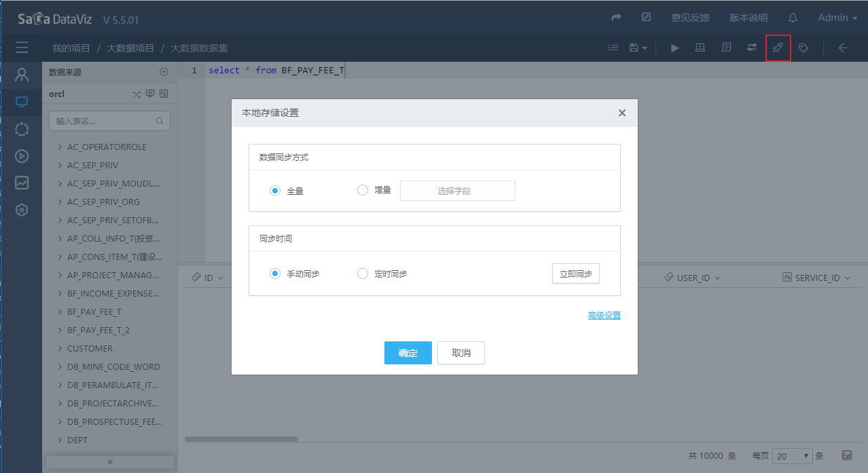The image size is (868, 473).
Task: Expand the AC_OPERATORROLE table node
Action: [60, 147]
